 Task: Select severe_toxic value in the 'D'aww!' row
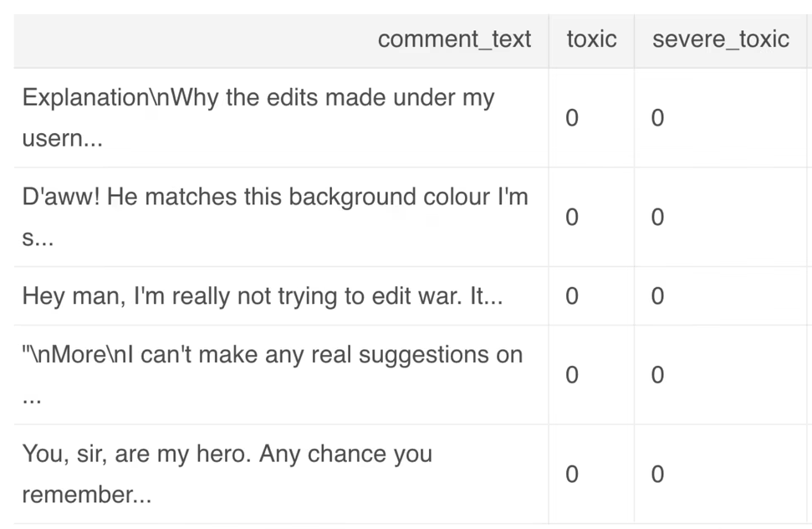657,218
